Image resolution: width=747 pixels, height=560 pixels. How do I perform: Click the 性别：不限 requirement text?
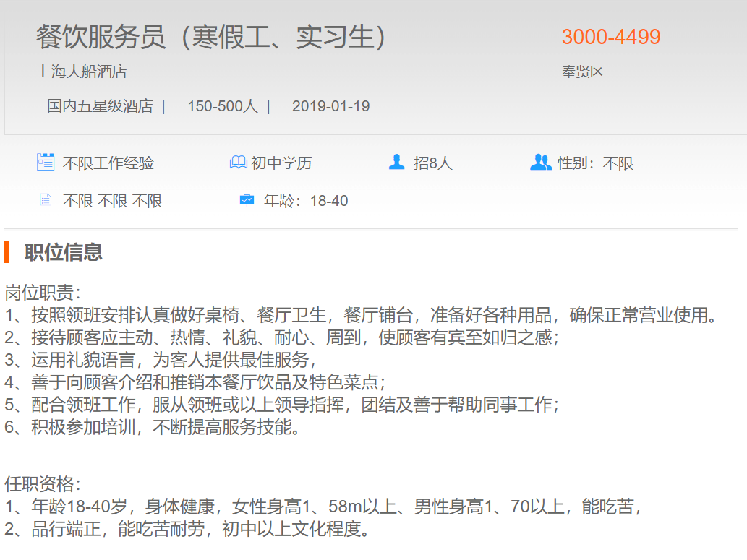click(595, 163)
